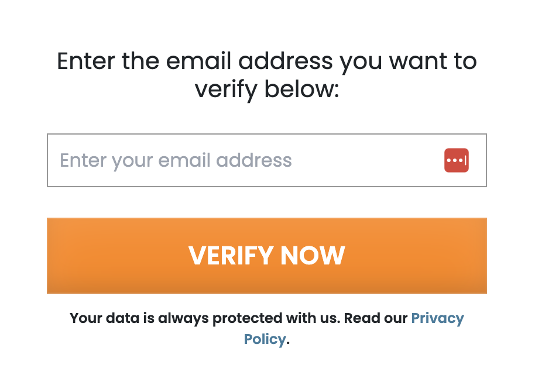535x392 pixels.
Task: Click the VERIFY NOW button
Action: [267, 255]
